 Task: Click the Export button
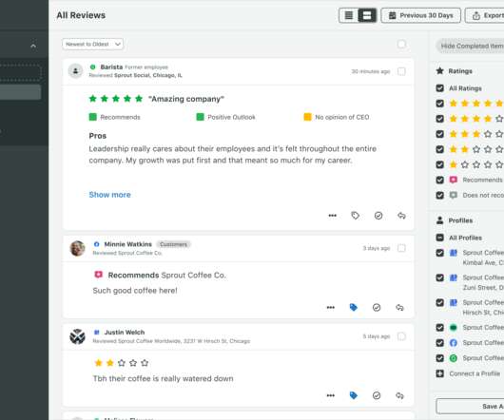click(485, 15)
